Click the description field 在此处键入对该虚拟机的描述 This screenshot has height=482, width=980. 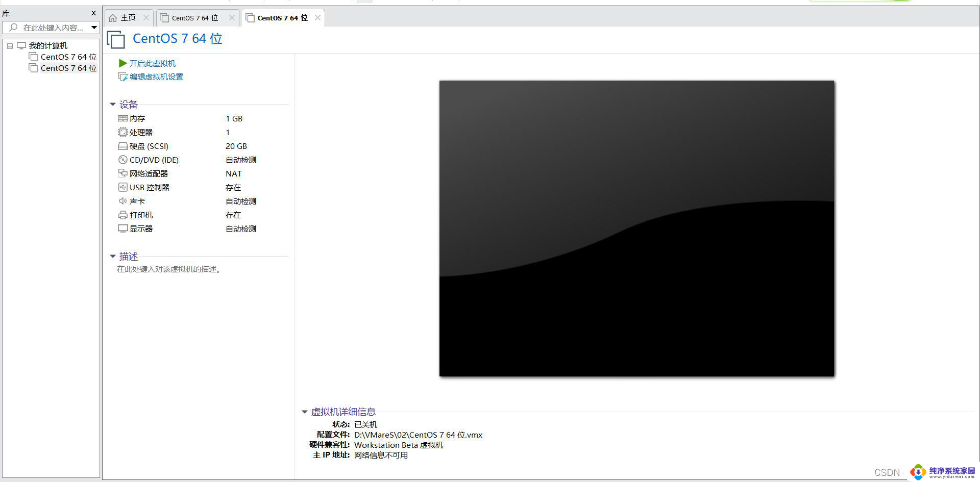169,269
